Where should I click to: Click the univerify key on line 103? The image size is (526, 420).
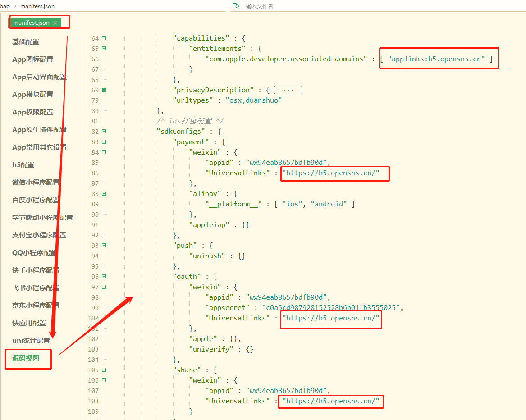pos(211,349)
